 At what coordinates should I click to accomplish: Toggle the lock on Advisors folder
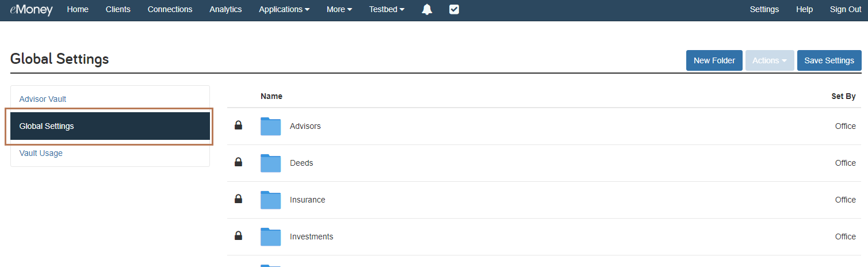click(238, 125)
